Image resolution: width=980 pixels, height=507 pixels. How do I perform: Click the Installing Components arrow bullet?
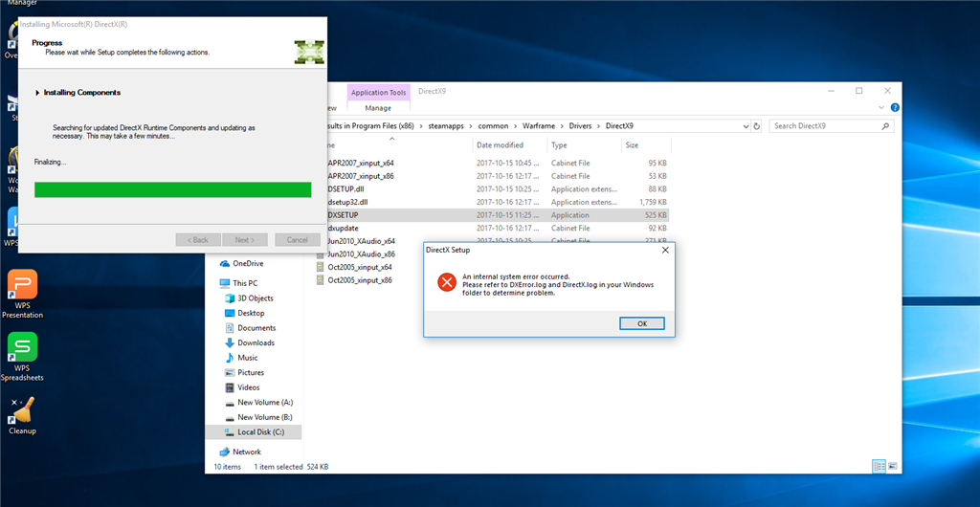38,93
